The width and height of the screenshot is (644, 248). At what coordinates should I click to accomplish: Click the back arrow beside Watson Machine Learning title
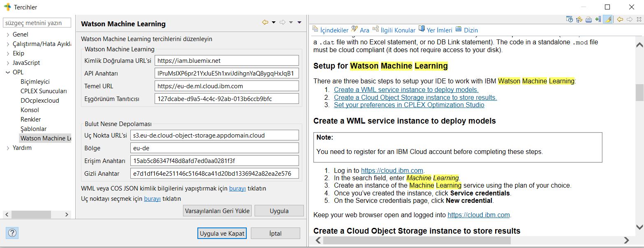(265, 23)
